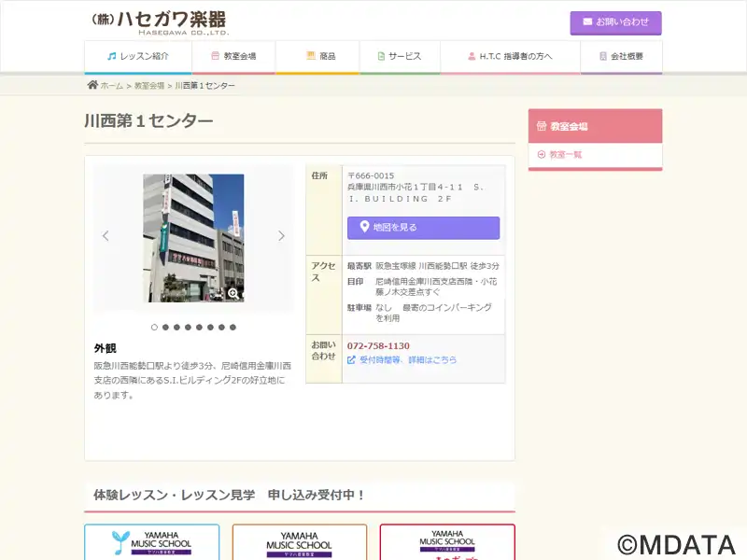Enlarge photo with magnifier icon
The image size is (747, 560).
point(233,293)
